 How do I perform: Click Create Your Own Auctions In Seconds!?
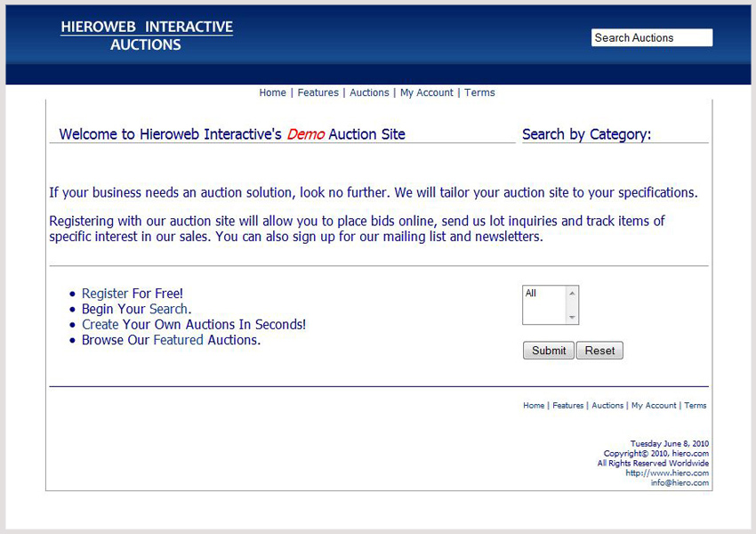point(193,324)
